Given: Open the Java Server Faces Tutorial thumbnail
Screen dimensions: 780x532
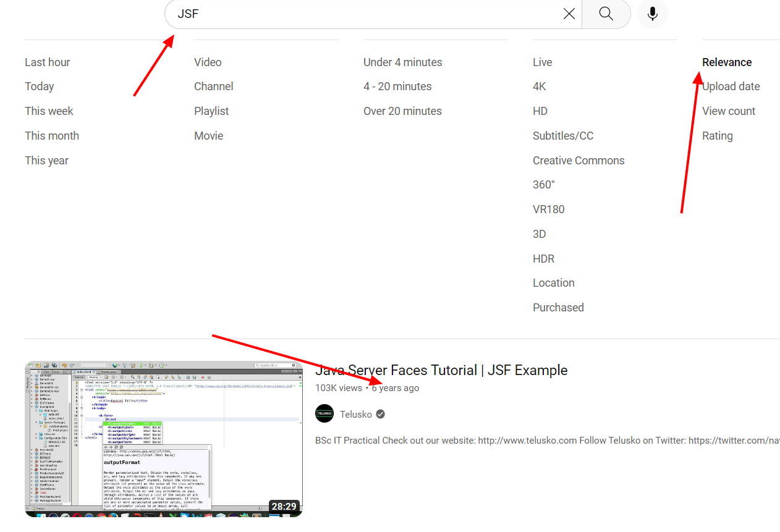Looking at the screenshot, I should pos(164,439).
